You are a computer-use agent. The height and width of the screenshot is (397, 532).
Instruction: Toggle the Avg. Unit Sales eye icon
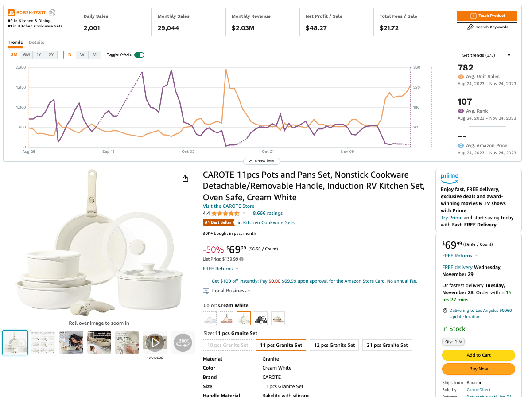[461, 77]
